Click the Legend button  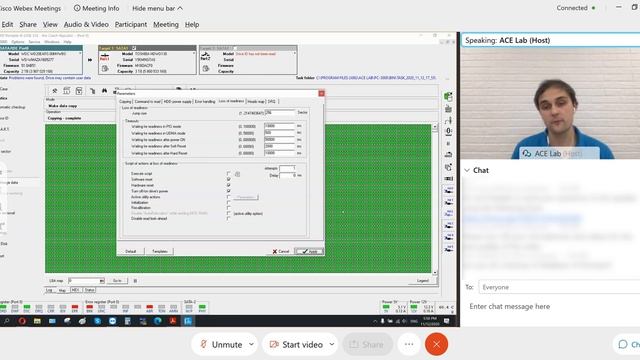coord(423,281)
